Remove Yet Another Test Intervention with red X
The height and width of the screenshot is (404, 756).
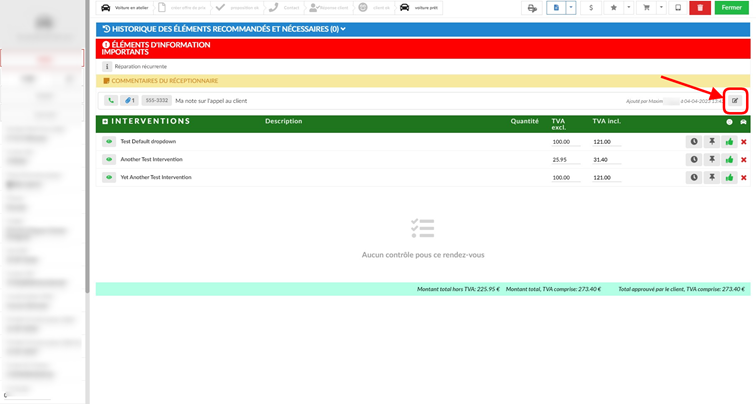point(743,177)
